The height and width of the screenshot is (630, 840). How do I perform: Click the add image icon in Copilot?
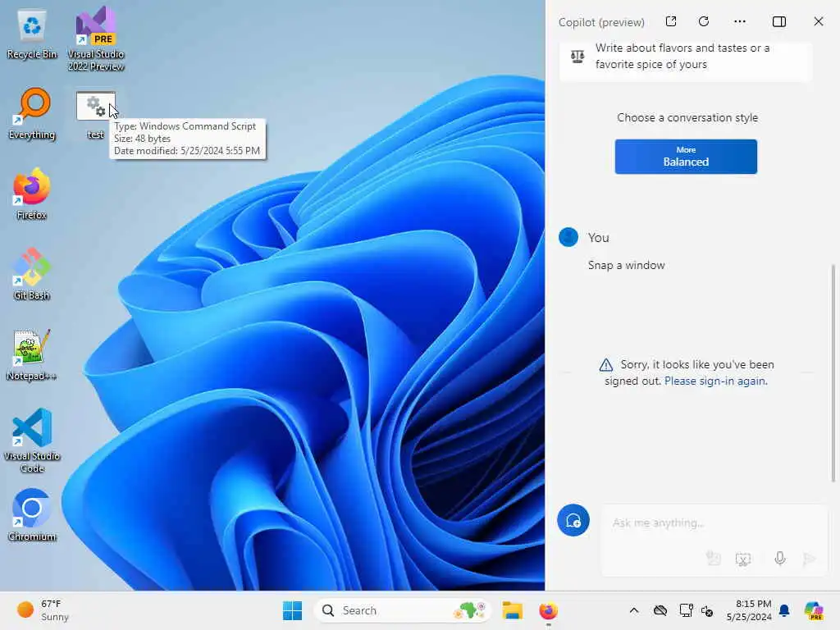(713, 558)
